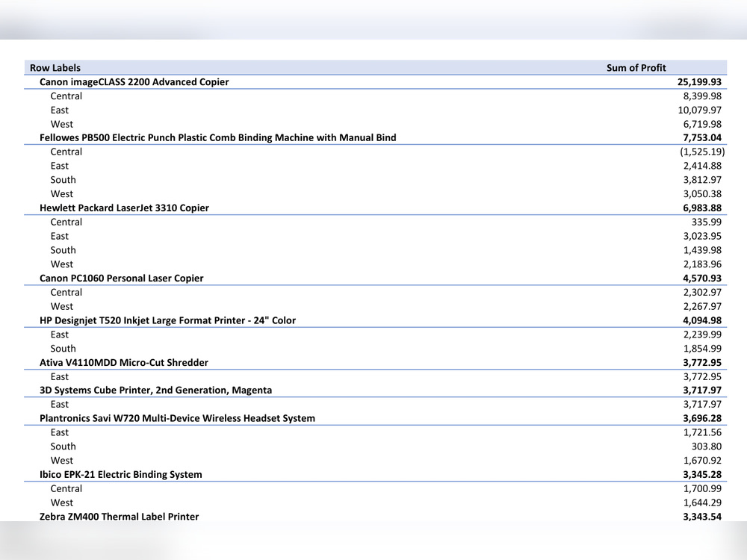Click the 335.99 profit value
The height and width of the screenshot is (560, 747).
click(x=707, y=222)
